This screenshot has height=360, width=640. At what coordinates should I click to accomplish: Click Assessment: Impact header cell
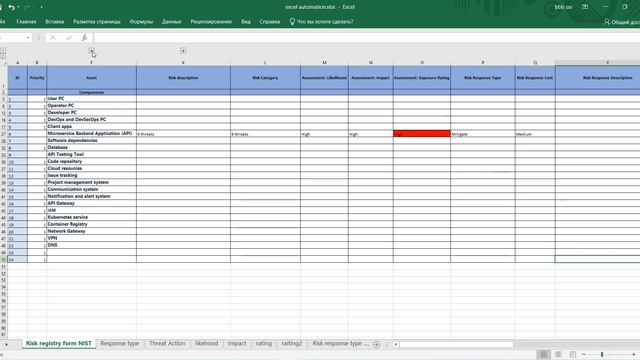pyautogui.click(x=371, y=78)
